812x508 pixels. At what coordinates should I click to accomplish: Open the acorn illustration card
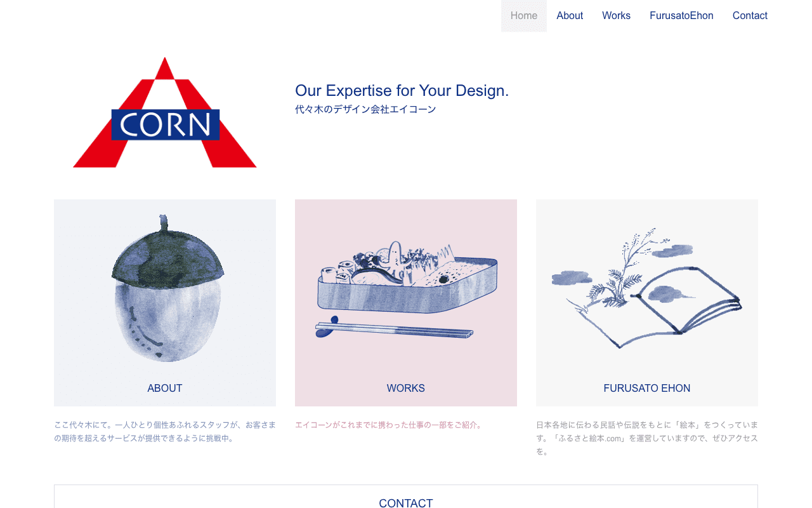tap(165, 303)
